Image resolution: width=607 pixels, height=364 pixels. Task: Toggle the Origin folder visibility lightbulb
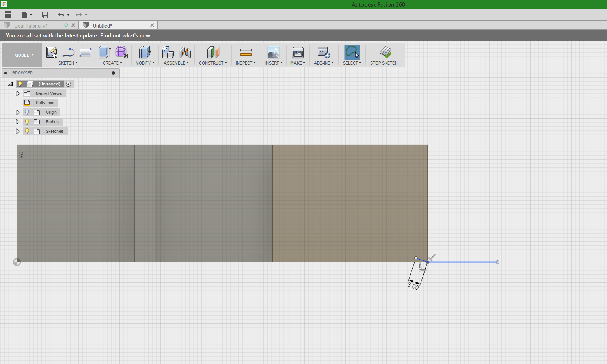(27, 112)
